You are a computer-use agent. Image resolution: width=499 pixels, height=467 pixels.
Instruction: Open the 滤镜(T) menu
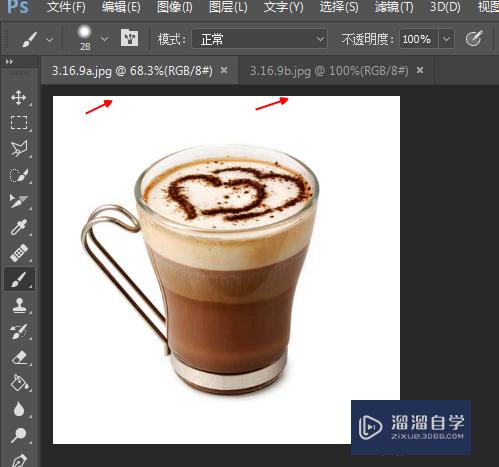[394, 7]
